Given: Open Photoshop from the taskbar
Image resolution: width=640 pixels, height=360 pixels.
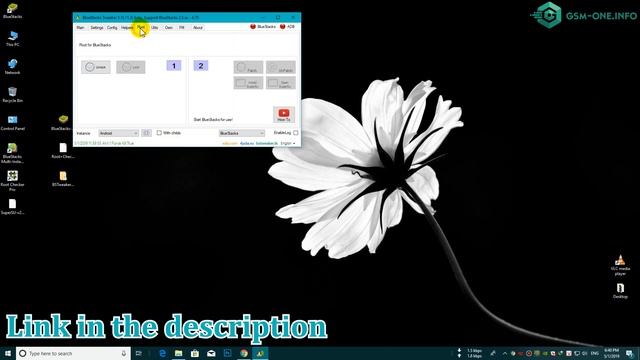Looking at the screenshot, I should point(227,353).
